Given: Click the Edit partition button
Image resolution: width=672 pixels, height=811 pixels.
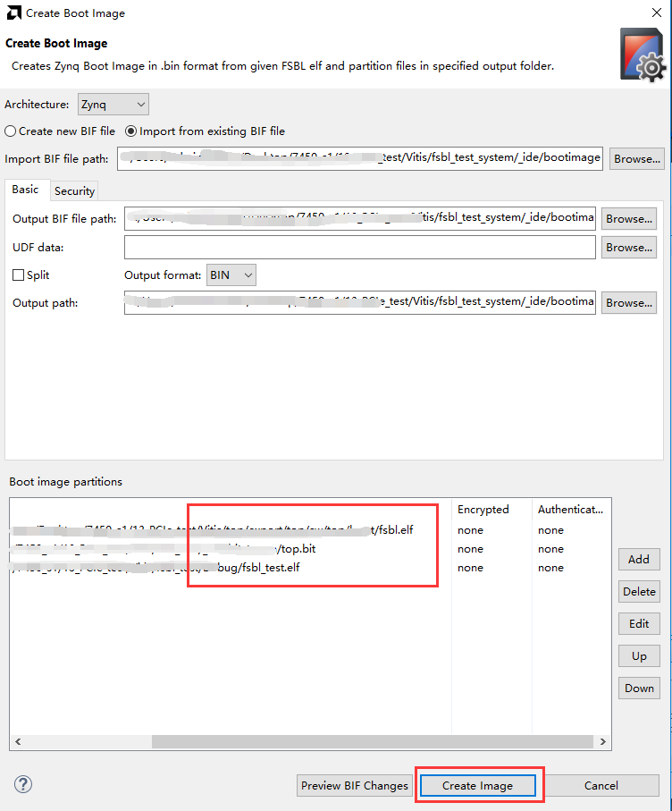Looking at the screenshot, I should [639, 624].
